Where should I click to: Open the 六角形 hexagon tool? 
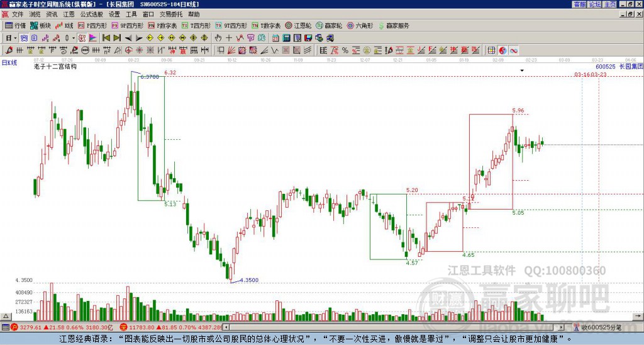tap(360, 25)
